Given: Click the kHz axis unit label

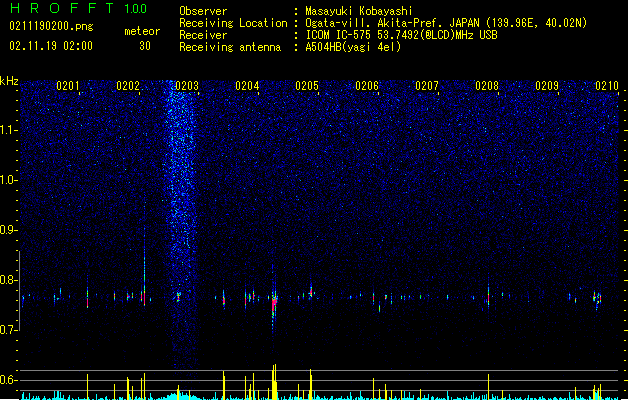Looking at the screenshot, I should 9,81.
